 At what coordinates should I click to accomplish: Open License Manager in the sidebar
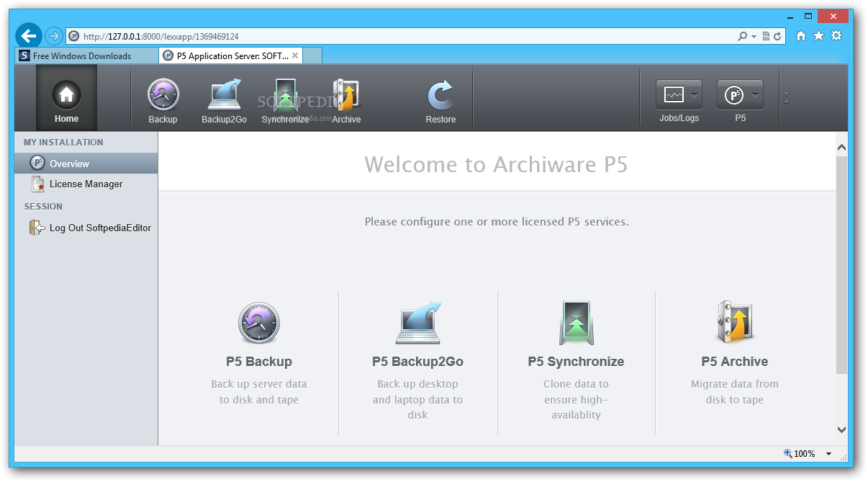(x=86, y=184)
